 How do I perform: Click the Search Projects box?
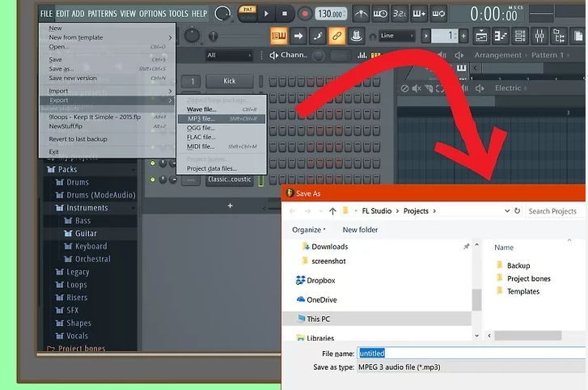[555, 211]
